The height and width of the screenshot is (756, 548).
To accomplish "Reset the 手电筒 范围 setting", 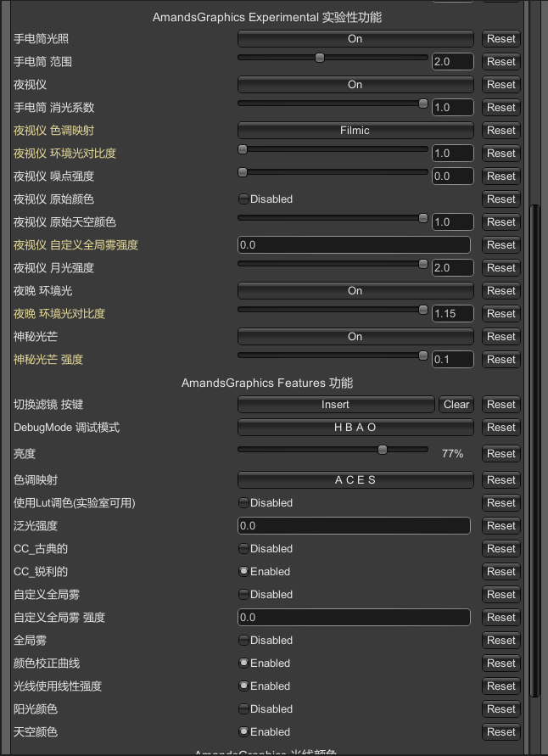I will (x=501, y=62).
